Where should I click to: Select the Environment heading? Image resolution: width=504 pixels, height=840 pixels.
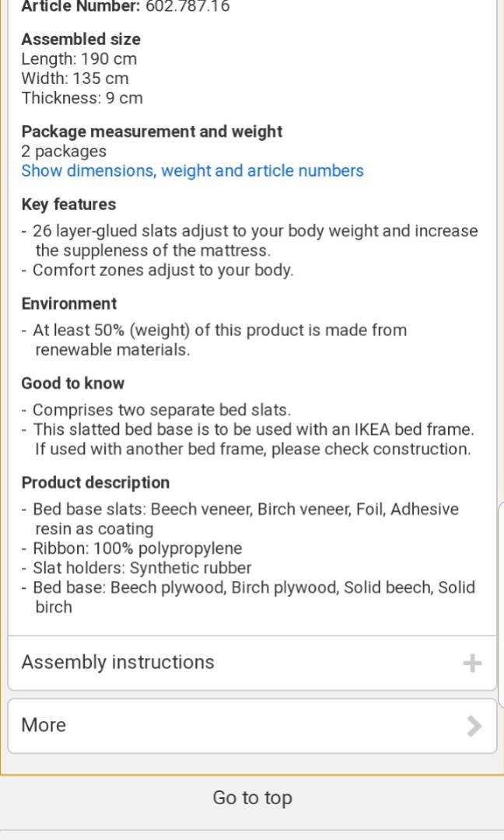(69, 304)
